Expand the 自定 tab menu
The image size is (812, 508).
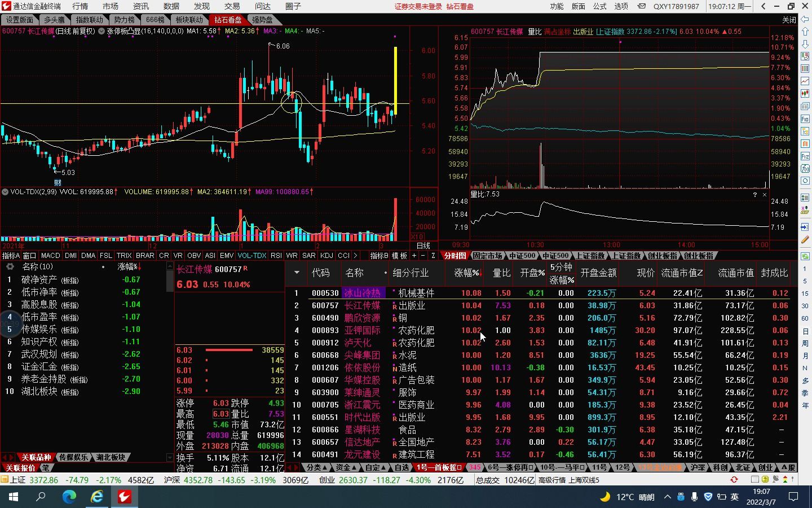[376, 467]
